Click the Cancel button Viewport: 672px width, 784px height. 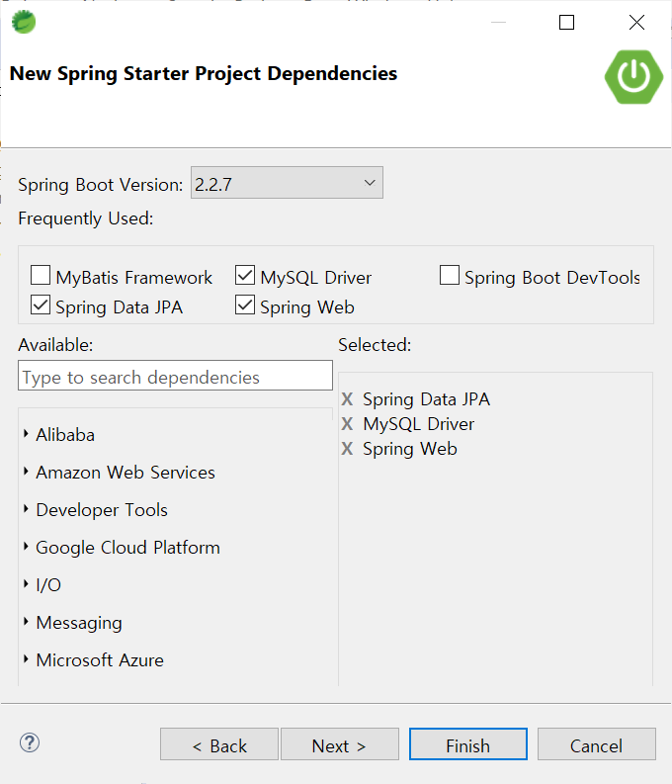point(597,744)
